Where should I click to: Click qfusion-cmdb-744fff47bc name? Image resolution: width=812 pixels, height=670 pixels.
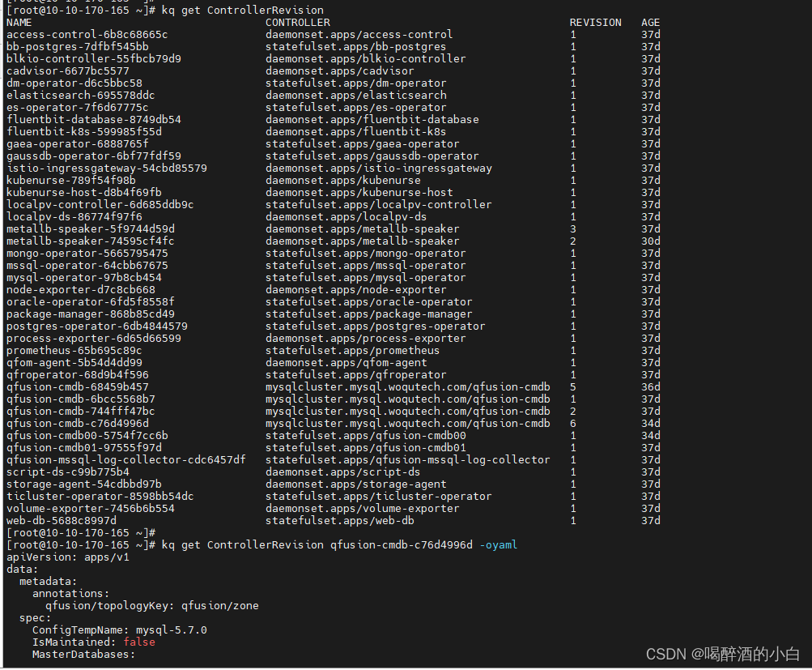point(81,412)
